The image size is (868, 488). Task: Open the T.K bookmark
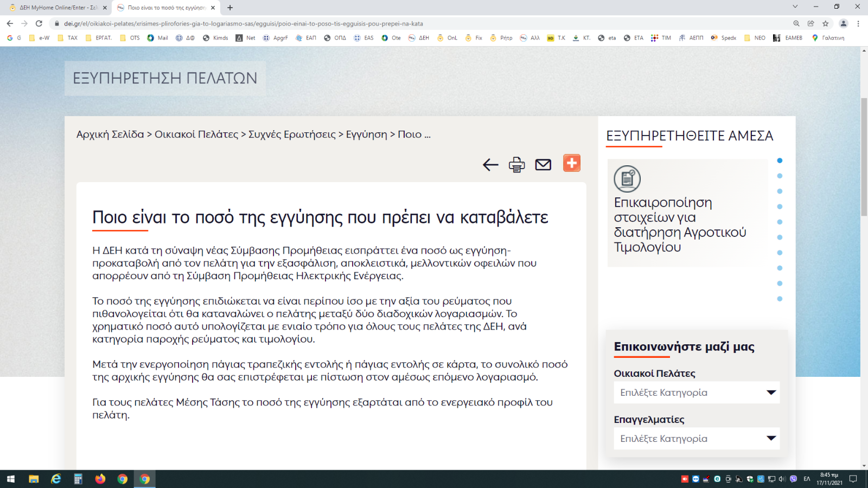click(556, 38)
